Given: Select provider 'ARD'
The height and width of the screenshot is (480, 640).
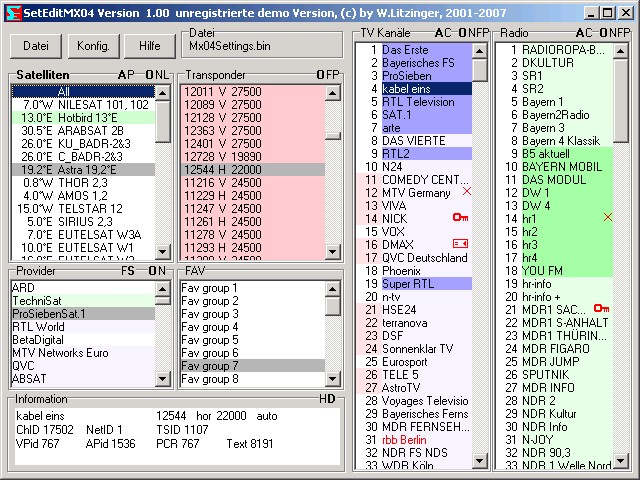Looking at the screenshot, I should [x=83, y=288].
